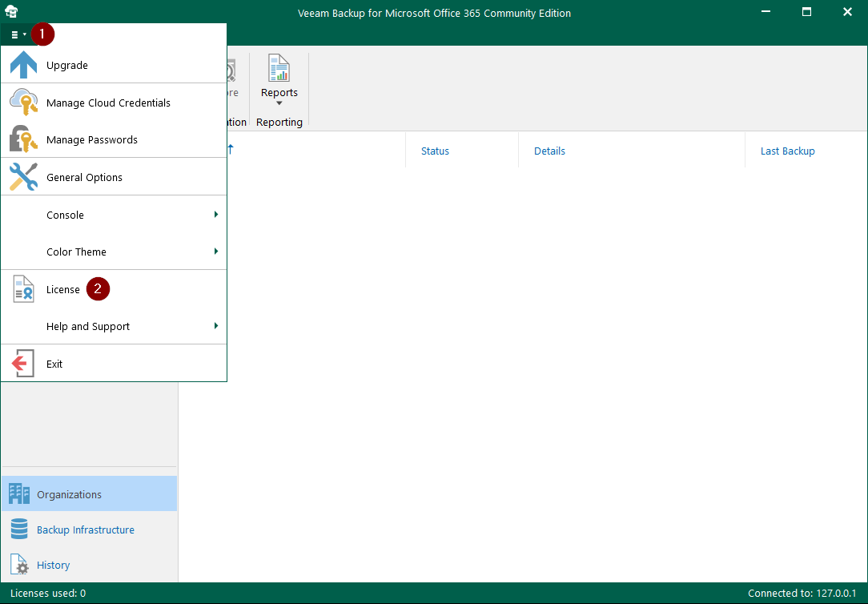Expand the Help and Support submenu arrow

coord(216,325)
